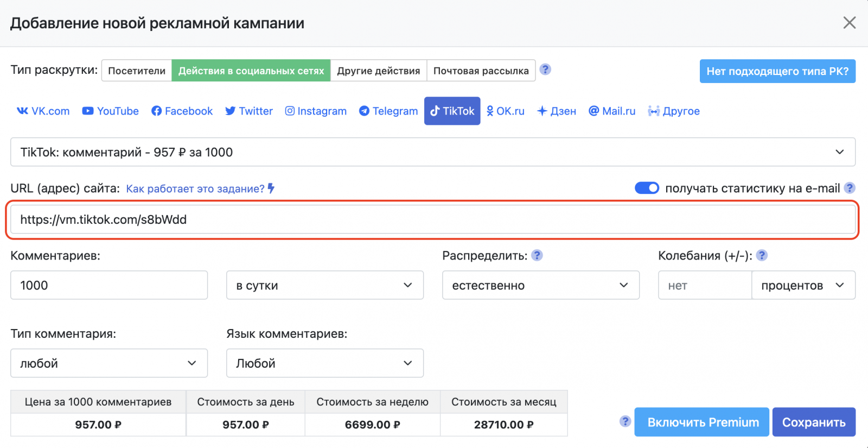Close the new campaign dialog

click(849, 23)
